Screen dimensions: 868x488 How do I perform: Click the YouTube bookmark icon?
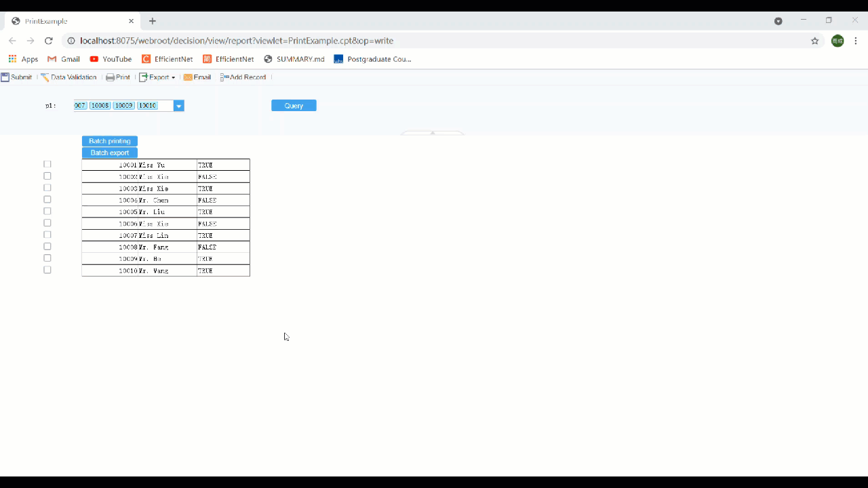point(94,59)
